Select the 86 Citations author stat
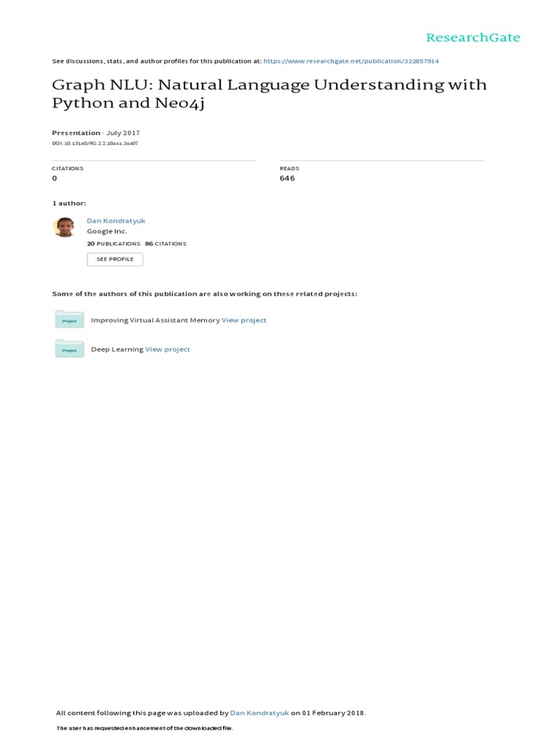This screenshot has height=747, width=560. pyautogui.click(x=166, y=244)
